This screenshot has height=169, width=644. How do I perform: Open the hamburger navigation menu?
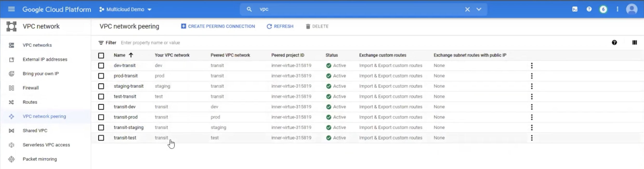tap(11, 9)
